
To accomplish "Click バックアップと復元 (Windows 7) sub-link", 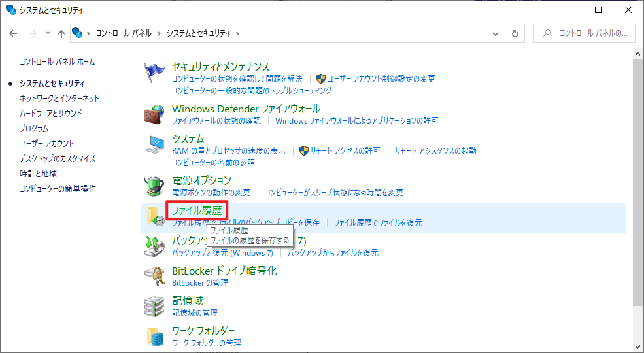I will [222, 253].
